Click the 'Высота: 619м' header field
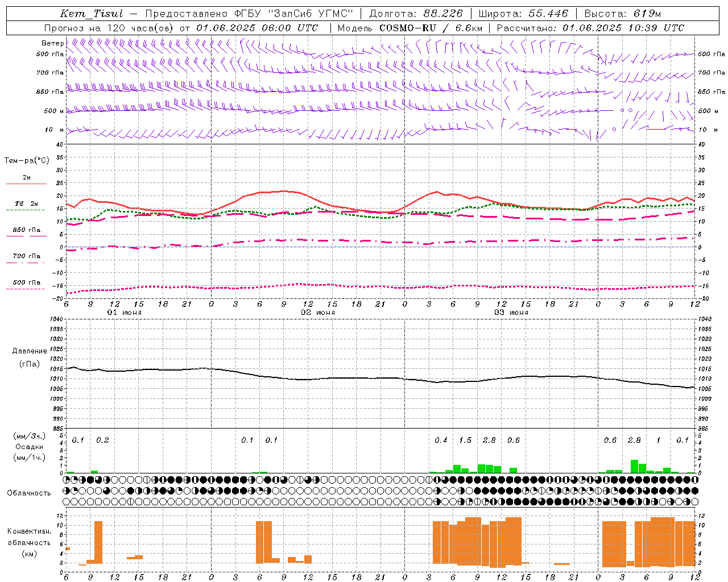Viewport: 728px width, 582px height. pyautogui.click(x=623, y=14)
